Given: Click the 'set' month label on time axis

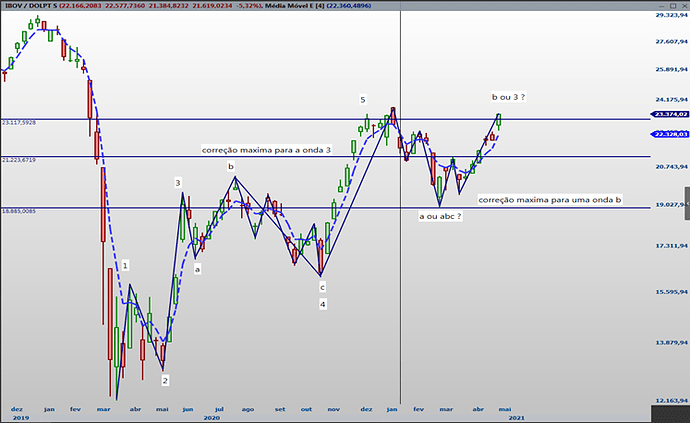Looking at the screenshot, I should coord(280,409).
